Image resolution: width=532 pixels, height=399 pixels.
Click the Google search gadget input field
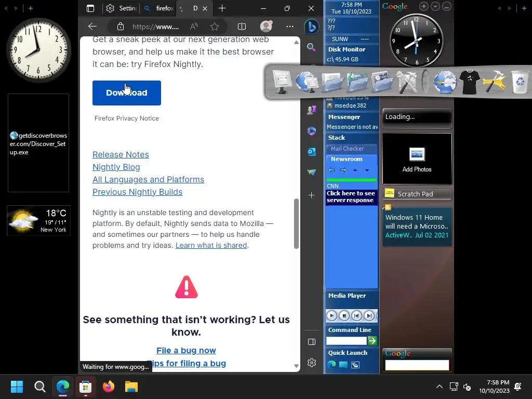click(x=417, y=365)
